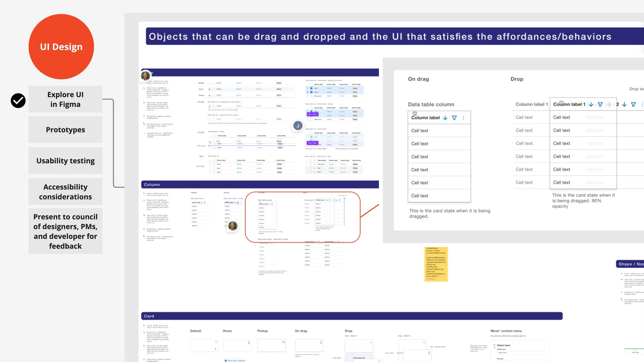The image size is (644, 362).
Task: Click the filter funnel icon beside Column label
Action: [454, 118]
